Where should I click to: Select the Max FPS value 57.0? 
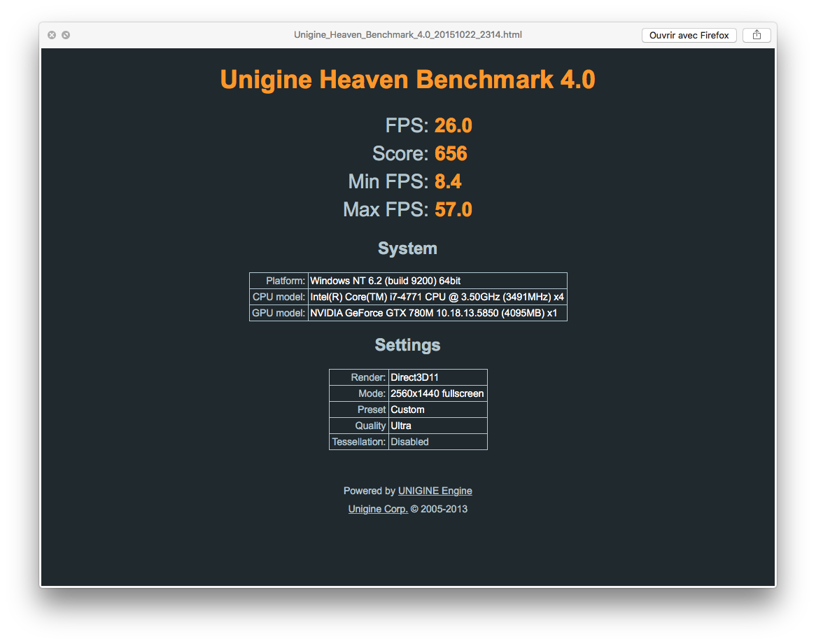click(x=453, y=210)
